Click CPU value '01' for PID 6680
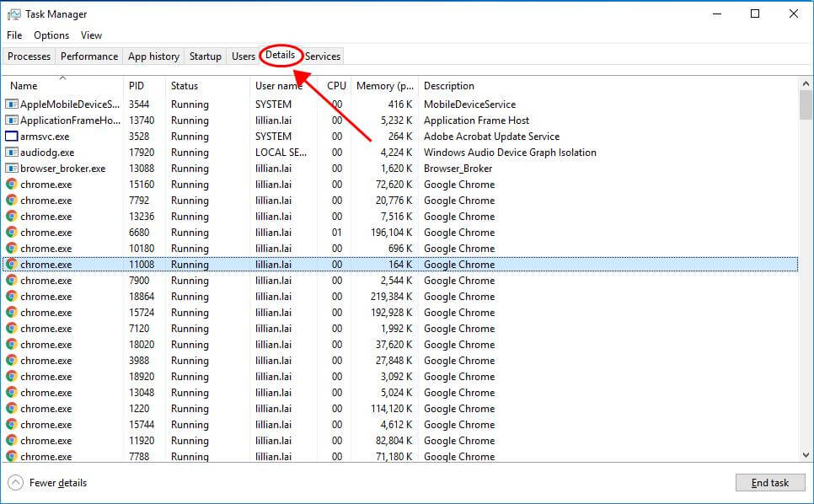The image size is (814, 504). coord(337,233)
